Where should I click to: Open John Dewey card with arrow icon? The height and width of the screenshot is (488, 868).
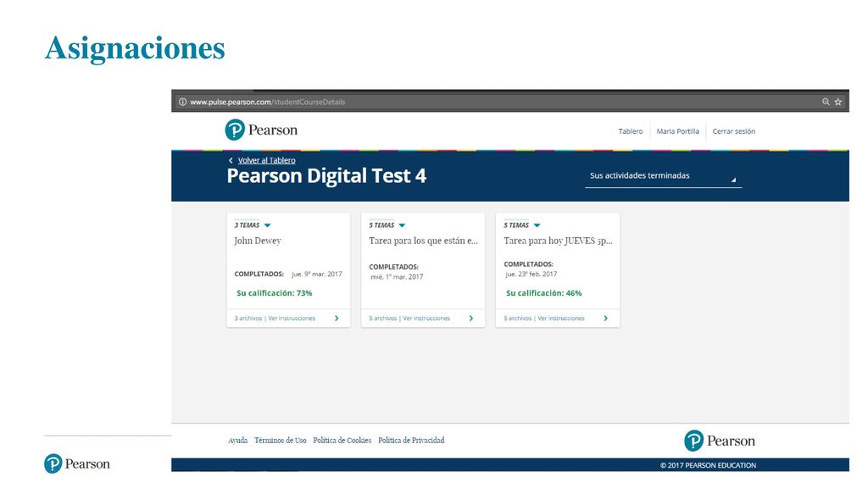(x=337, y=319)
